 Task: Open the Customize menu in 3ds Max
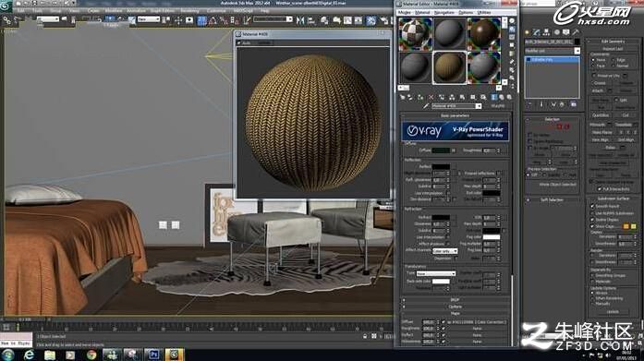(216, 10)
